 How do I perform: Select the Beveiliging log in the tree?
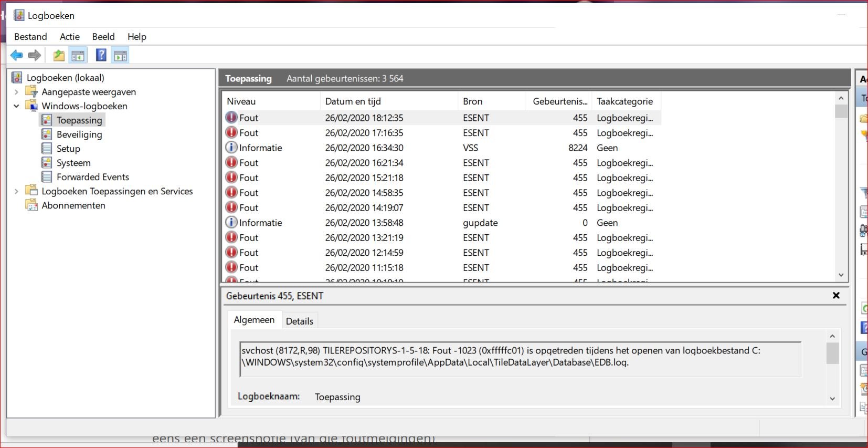pos(79,134)
